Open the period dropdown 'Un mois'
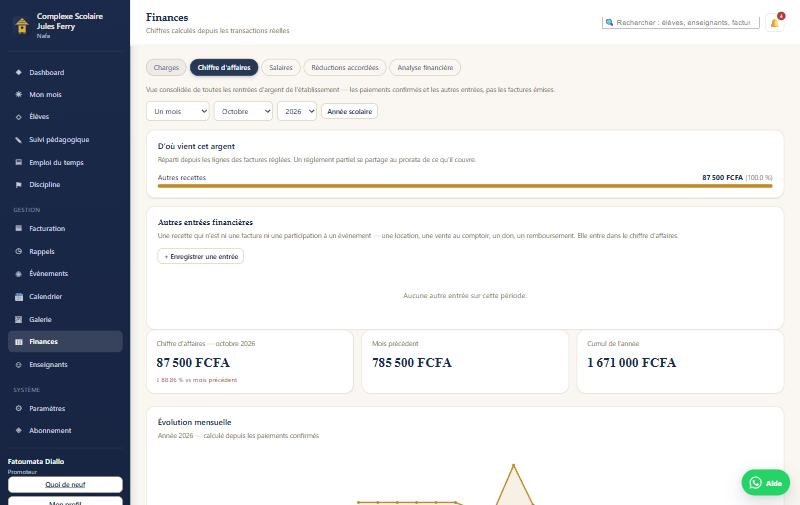Viewport: 800px width, 505px height. (x=178, y=111)
